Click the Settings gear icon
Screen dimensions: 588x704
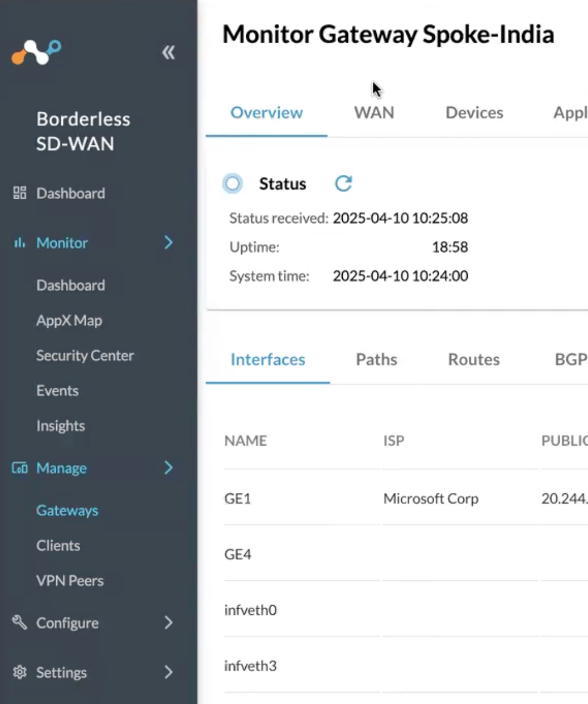click(20, 672)
